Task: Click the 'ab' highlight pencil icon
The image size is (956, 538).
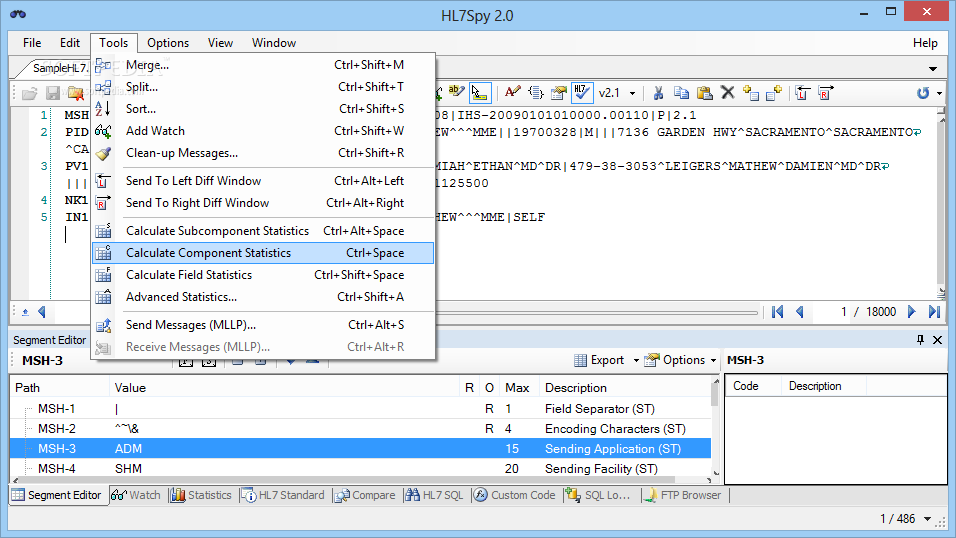Action: 456,92
